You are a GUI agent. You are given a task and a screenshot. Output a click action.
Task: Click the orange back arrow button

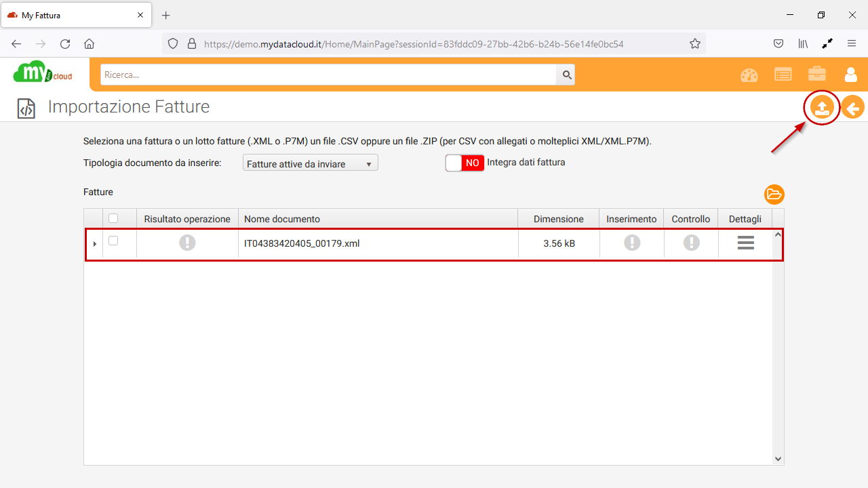point(853,107)
